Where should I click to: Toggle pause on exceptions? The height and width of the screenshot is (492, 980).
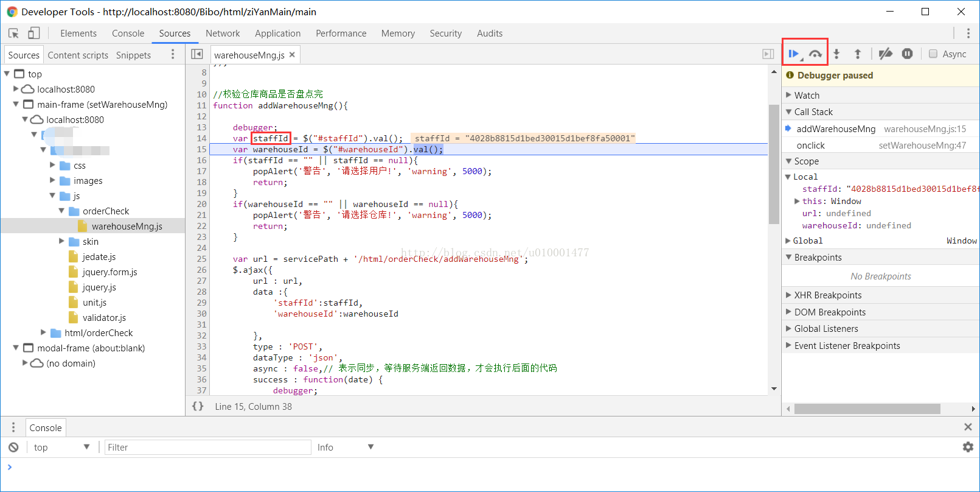coord(907,54)
